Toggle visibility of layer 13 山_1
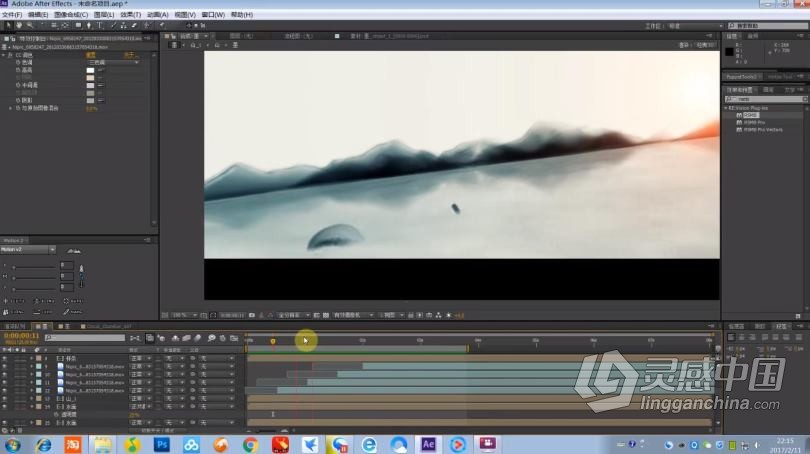 point(5,398)
